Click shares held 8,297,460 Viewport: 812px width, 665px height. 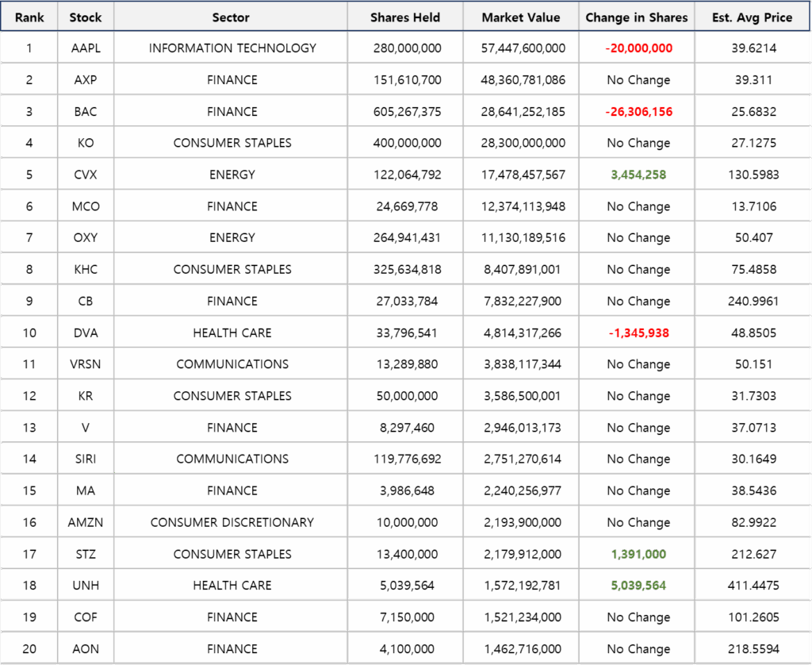click(407, 428)
